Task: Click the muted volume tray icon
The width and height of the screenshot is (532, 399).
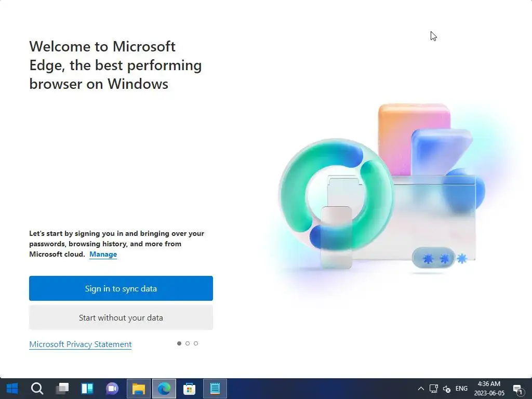Action: point(447,389)
